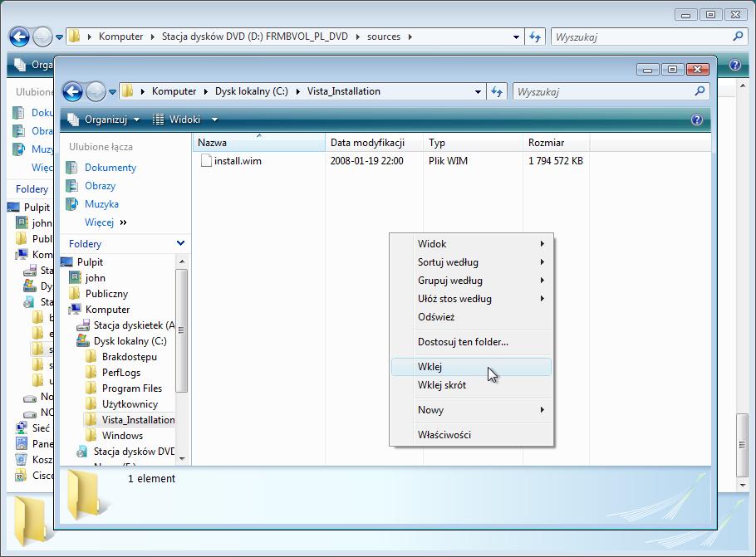Click the Widoki views button
This screenshot has height=557, width=756.
(176, 120)
